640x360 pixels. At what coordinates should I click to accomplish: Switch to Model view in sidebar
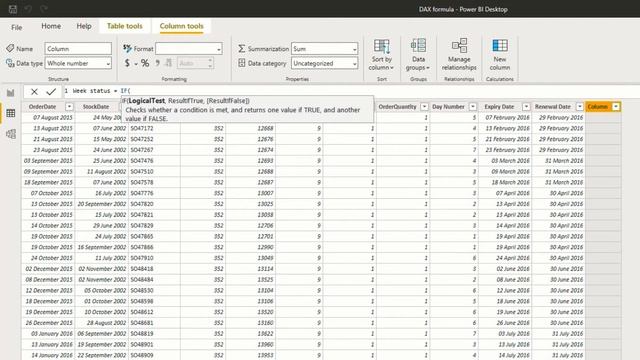click(x=11, y=134)
